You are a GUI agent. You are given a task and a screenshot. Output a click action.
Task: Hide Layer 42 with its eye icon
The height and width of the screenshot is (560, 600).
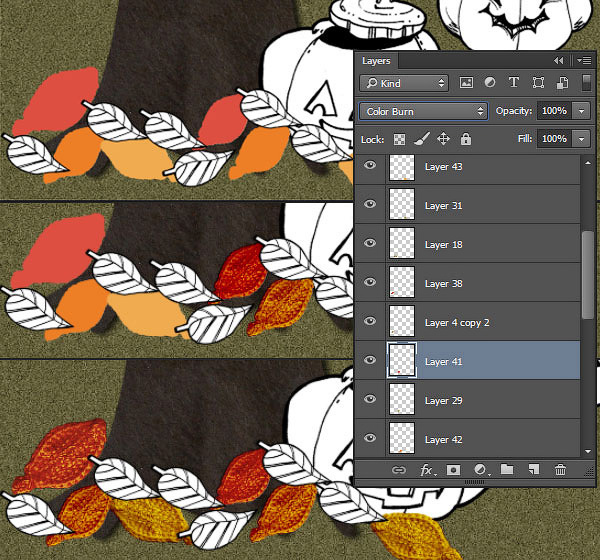click(x=370, y=438)
